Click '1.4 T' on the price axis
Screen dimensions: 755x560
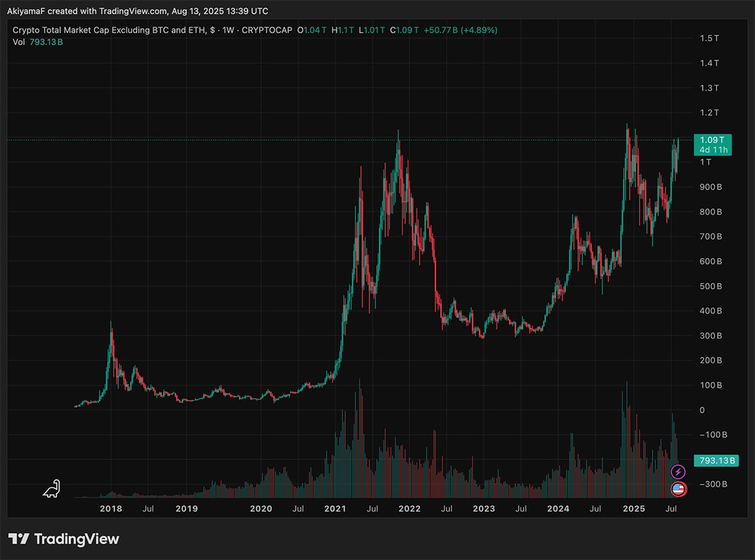pos(710,63)
